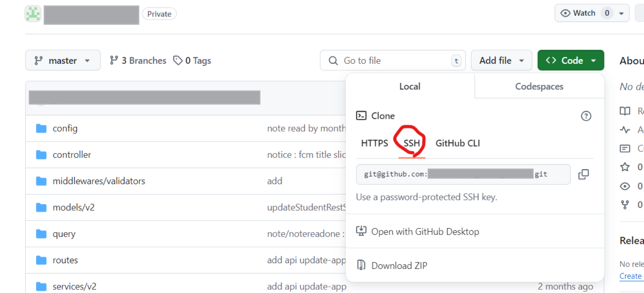The height and width of the screenshot is (293, 644).
Task: Click the tag icon beside 0 Tags
Action: click(x=178, y=60)
